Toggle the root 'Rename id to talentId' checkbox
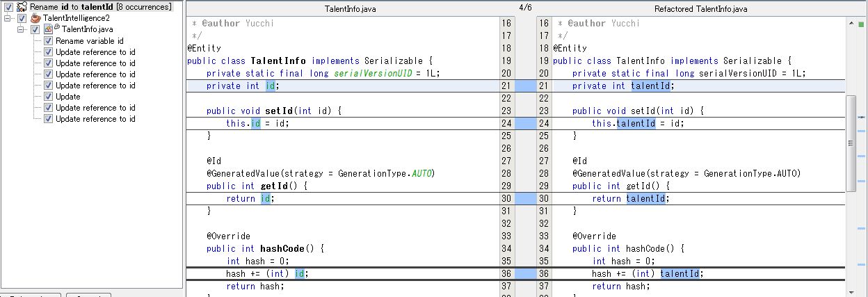Image resolution: width=868 pixels, height=297 pixels. point(8,7)
